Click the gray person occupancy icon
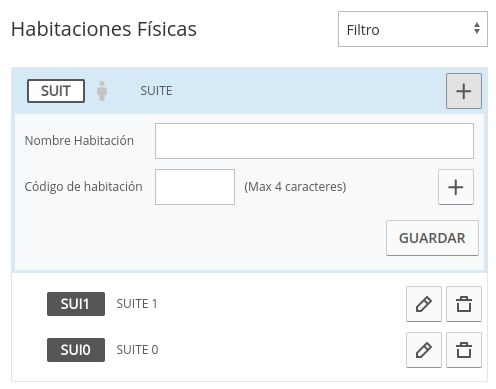Screen dimensions: 496x389 [102, 91]
